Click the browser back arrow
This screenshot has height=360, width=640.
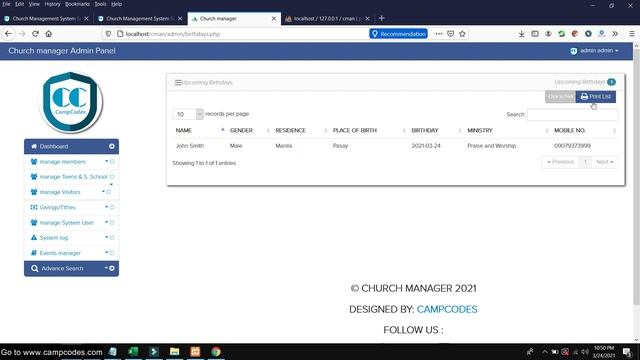point(8,34)
